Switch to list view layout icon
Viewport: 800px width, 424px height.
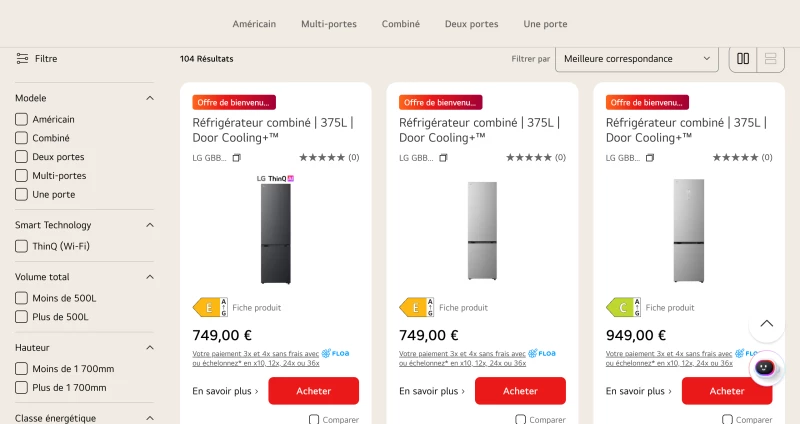coord(770,59)
